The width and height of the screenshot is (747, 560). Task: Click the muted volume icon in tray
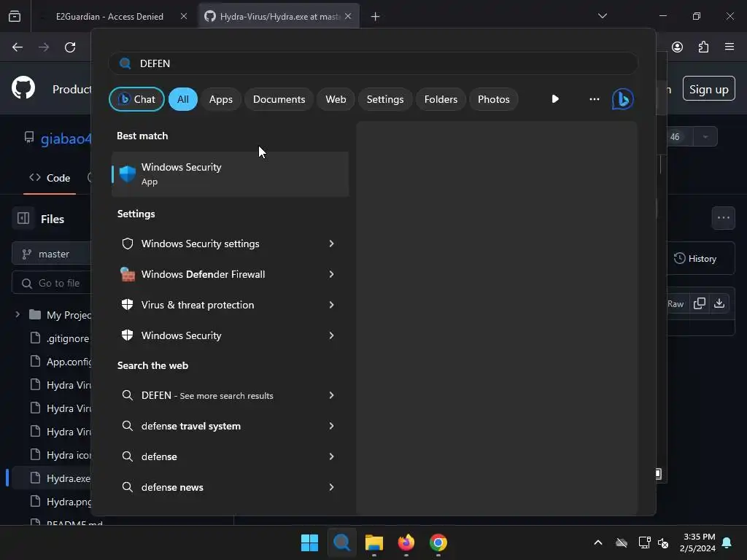click(x=662, y=542)
